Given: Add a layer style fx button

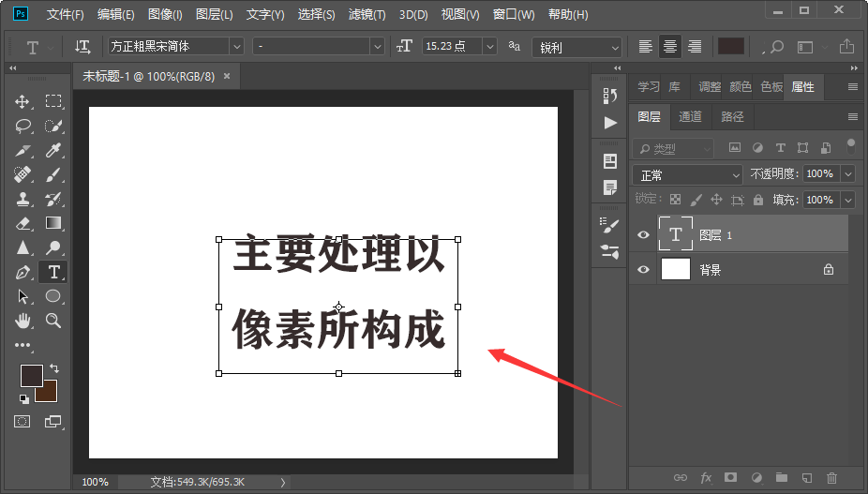Looking at the screenshot, I should pos(706,477).
